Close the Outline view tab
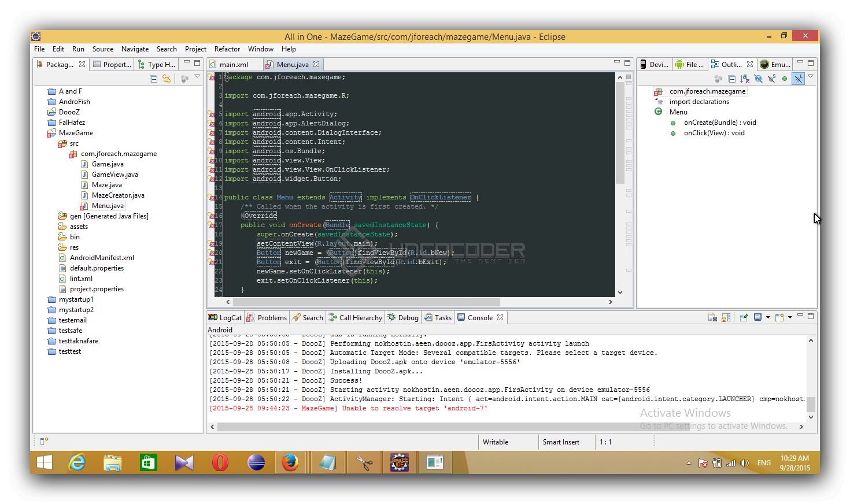 pos(750,64)
